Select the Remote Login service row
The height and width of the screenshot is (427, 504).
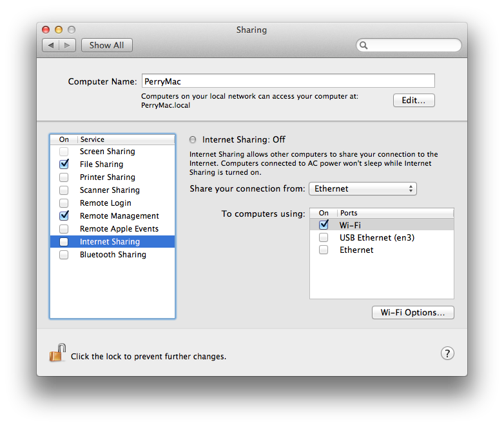[112, 203]
